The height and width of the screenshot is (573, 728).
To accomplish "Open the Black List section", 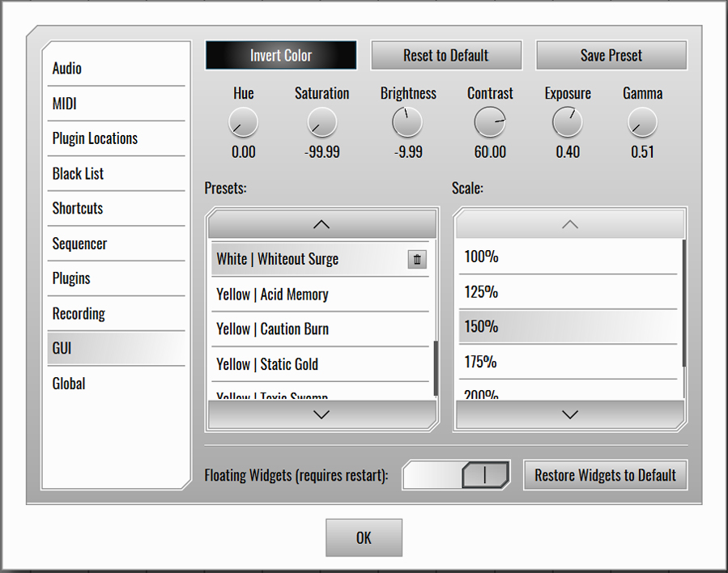I will [x=116, y=173].
